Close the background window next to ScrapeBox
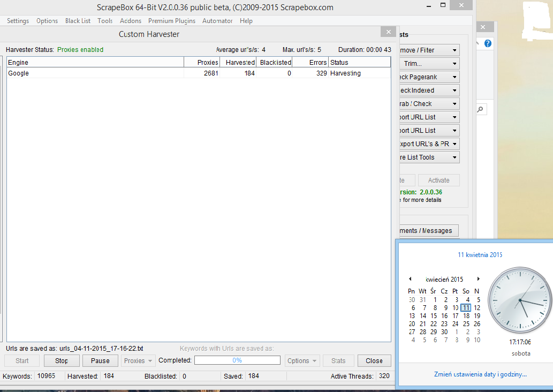Screen dimensions: 553x392 483,27
